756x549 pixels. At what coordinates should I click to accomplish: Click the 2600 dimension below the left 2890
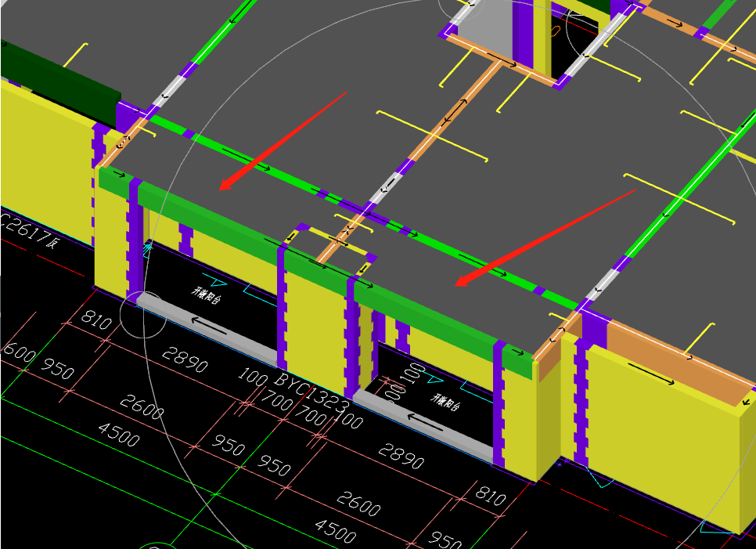142,406
